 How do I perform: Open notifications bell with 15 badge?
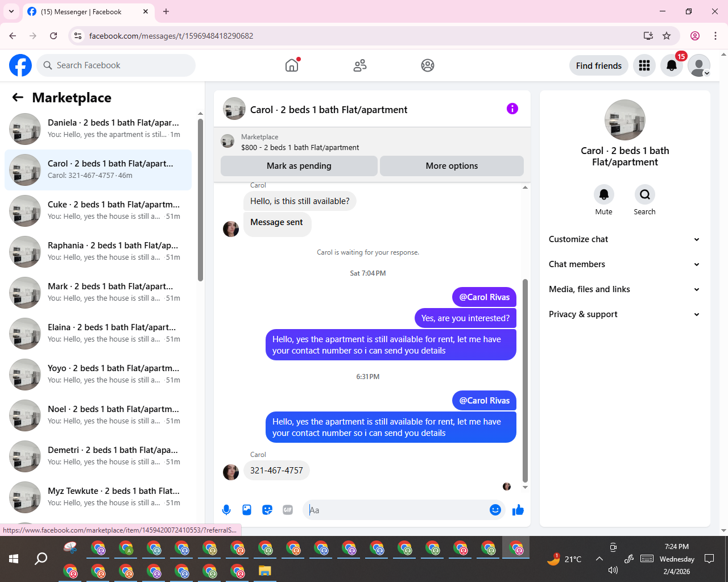coord(672,65)
